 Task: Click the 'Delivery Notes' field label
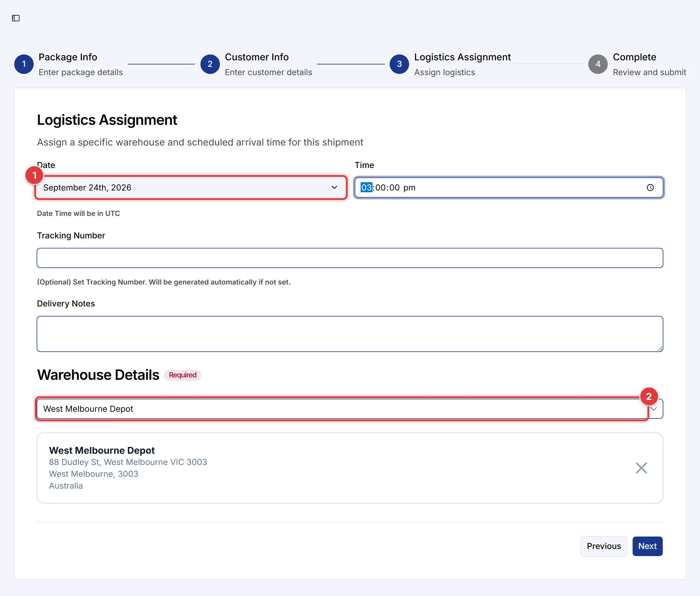[x=66, y=303]
